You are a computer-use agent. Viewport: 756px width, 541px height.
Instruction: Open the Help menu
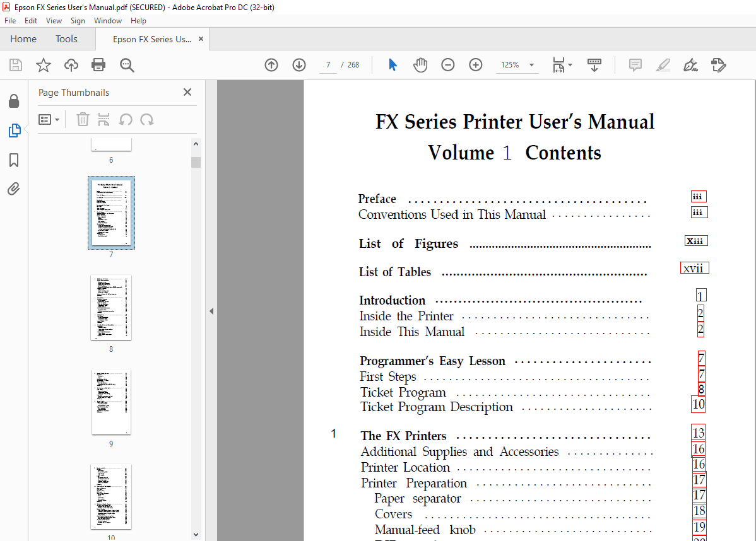tap(138, 21)
